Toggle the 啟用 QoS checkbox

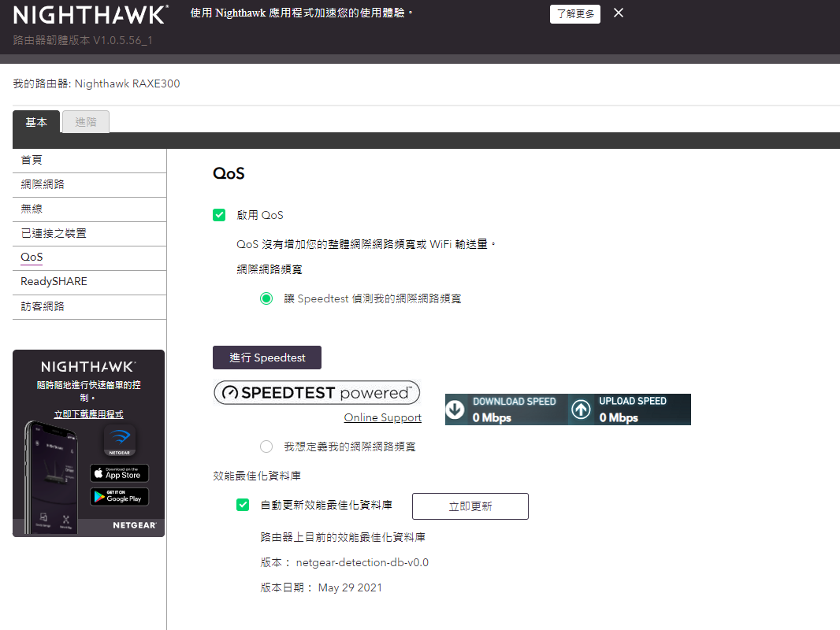219,215
